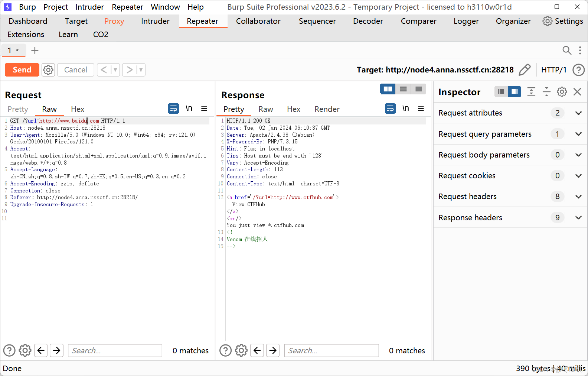Click ctfhub URL link in response body
Viewport: 588px width, 376px height.
[294, 197]
